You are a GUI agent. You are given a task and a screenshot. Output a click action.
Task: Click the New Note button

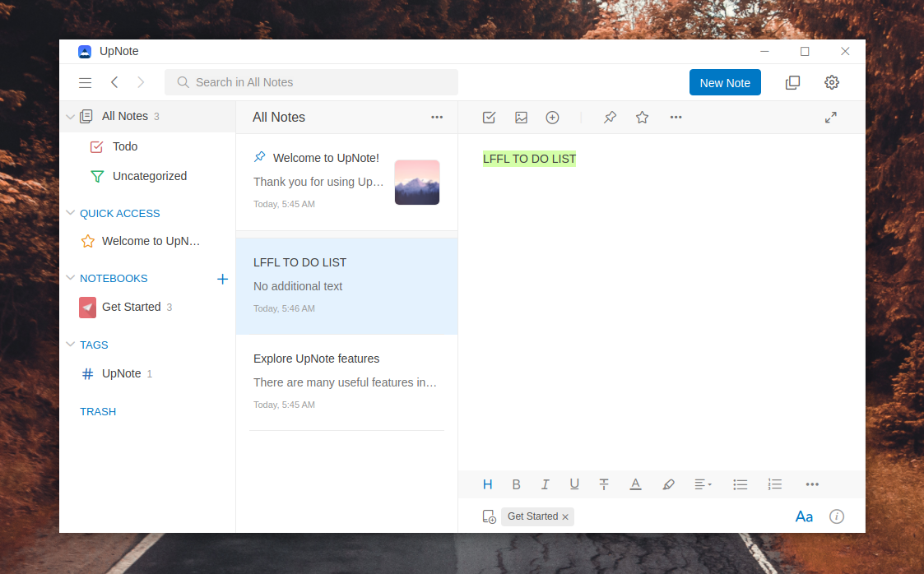(724, 82)
